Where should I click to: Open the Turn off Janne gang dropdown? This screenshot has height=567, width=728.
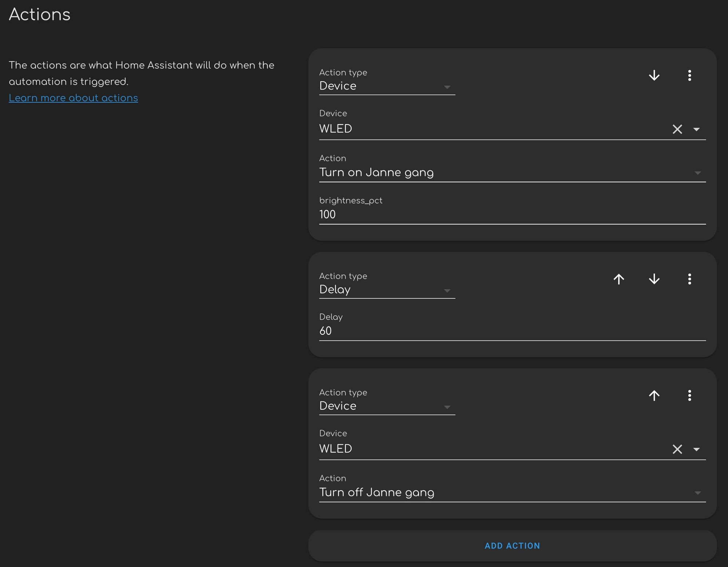512,492
